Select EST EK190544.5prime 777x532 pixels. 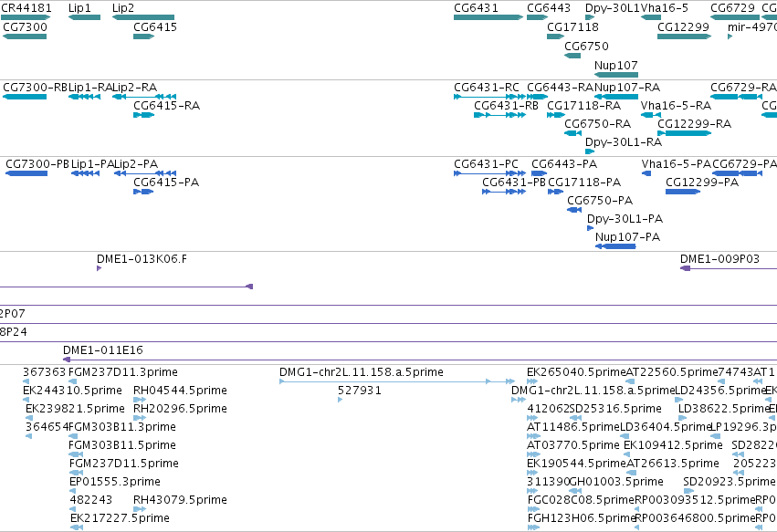[x=576, y=464]
